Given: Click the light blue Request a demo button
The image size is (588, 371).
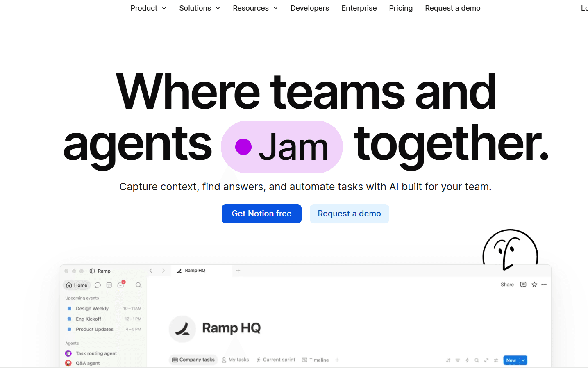Looking at the screenshot, I should pos(350,214).
